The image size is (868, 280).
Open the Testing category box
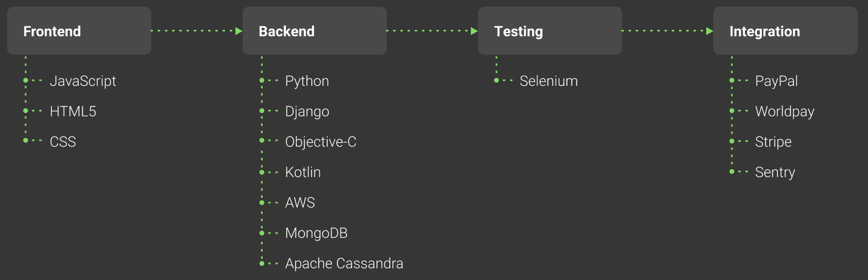pos(550,31)
